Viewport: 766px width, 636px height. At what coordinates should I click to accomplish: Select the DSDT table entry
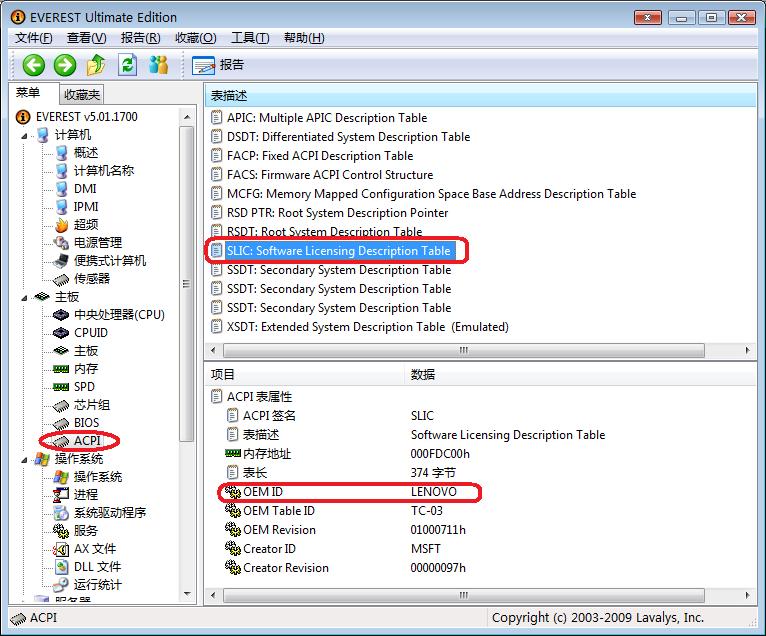pyautogui.click(x=347, y=137)
